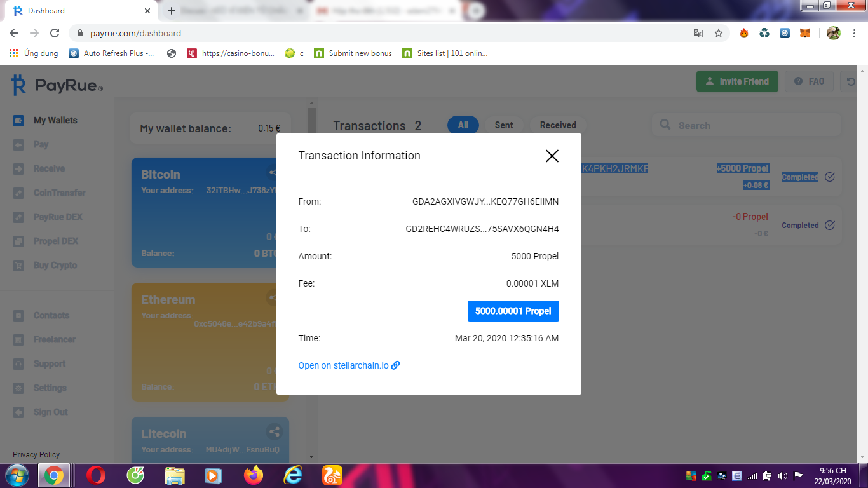Click the time Mar 20, 2020 12:35:16 AM

(507, 339)
